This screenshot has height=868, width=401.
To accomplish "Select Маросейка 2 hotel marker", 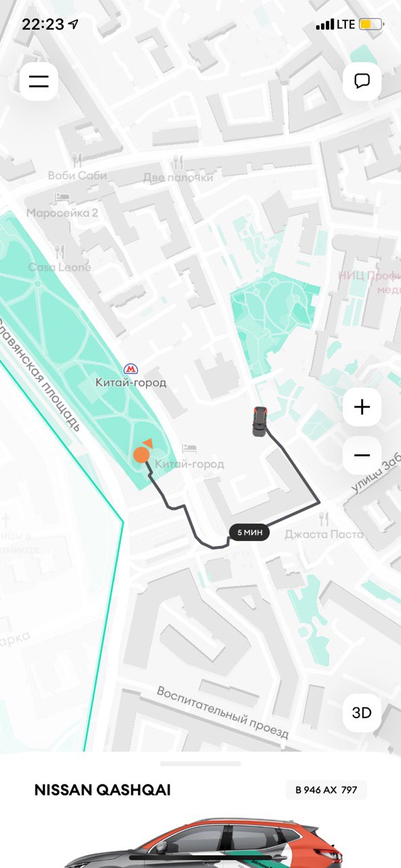I will [62, 197].
